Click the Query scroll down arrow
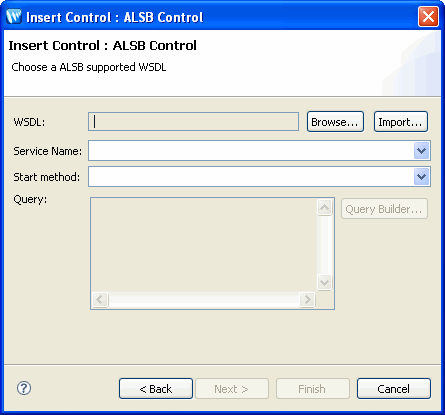The width and height of the screenshot is (445, 415). 324,283
